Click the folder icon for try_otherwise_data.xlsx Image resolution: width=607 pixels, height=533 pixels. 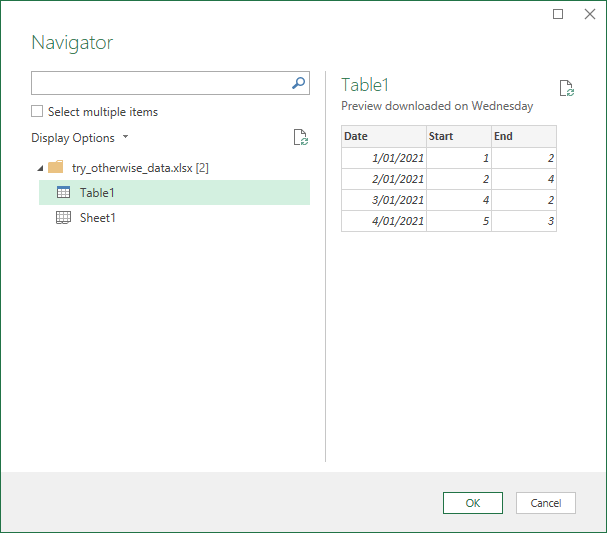[x=56, y=167]
